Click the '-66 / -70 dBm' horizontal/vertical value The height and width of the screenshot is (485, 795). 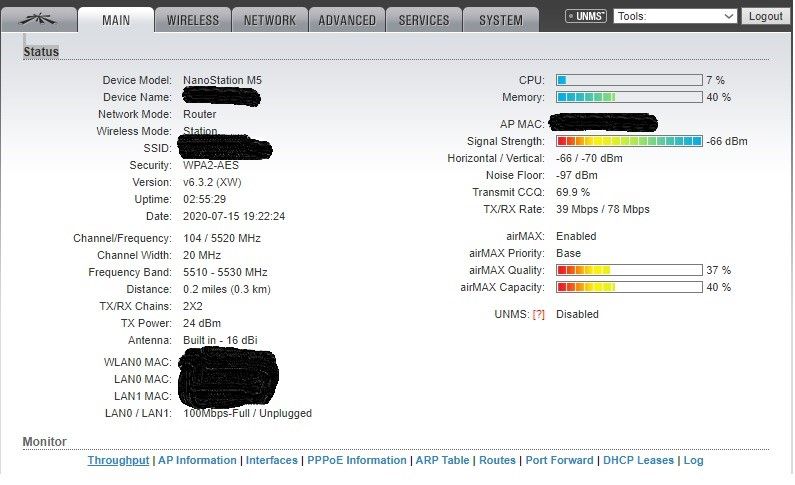(589, 158)
